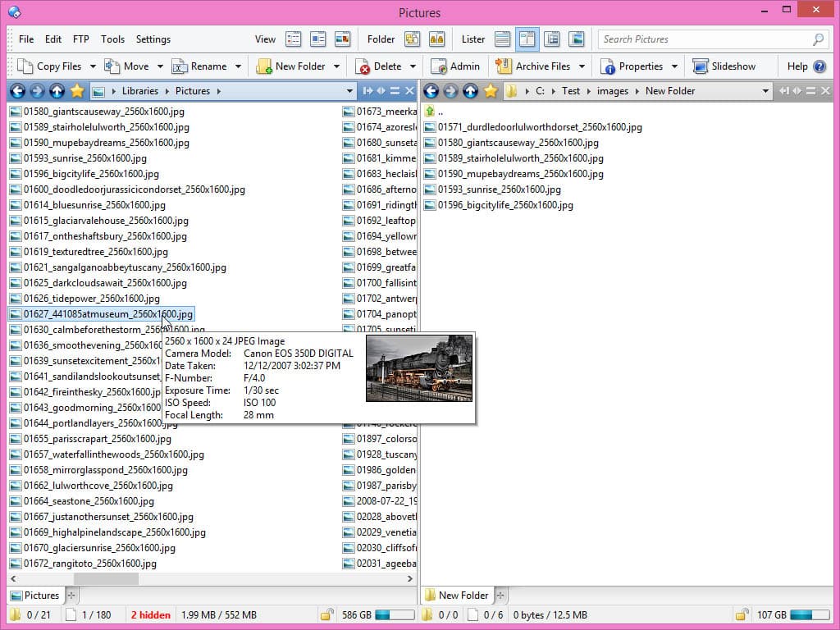Toggle dual vertical Lister layout

527,39
